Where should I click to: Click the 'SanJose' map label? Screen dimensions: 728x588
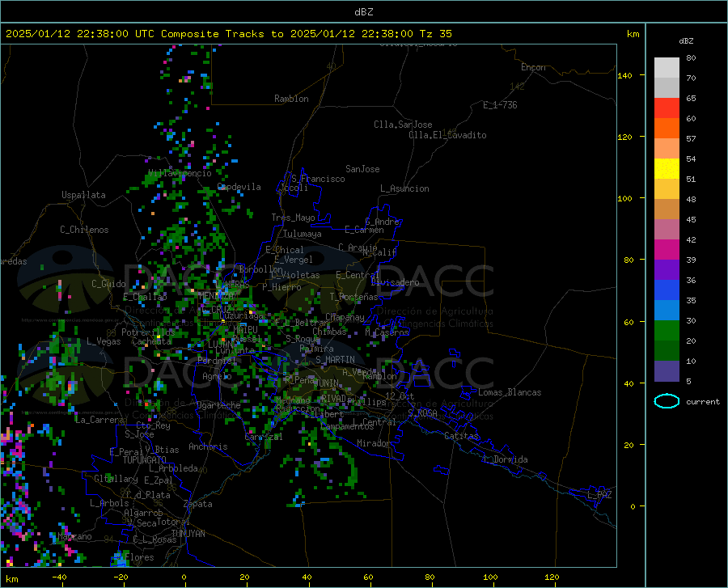[x=362, y=169]
